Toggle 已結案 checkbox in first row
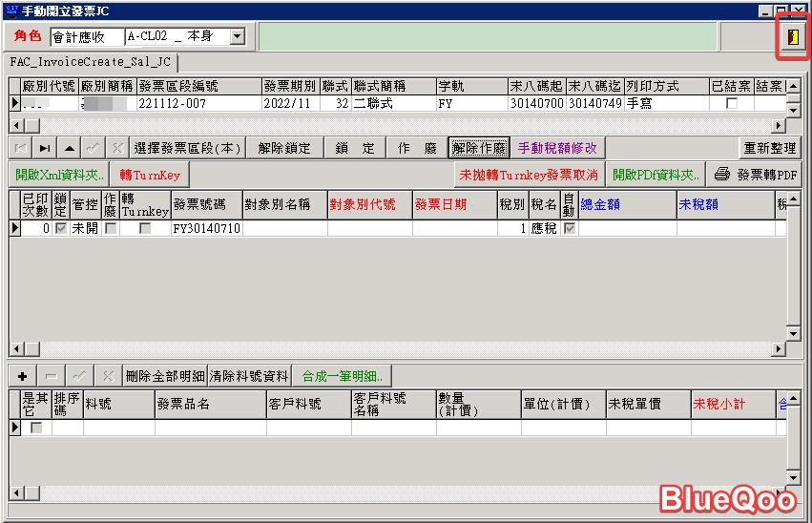Screen dimensions: 812x523 coord(732,103)
